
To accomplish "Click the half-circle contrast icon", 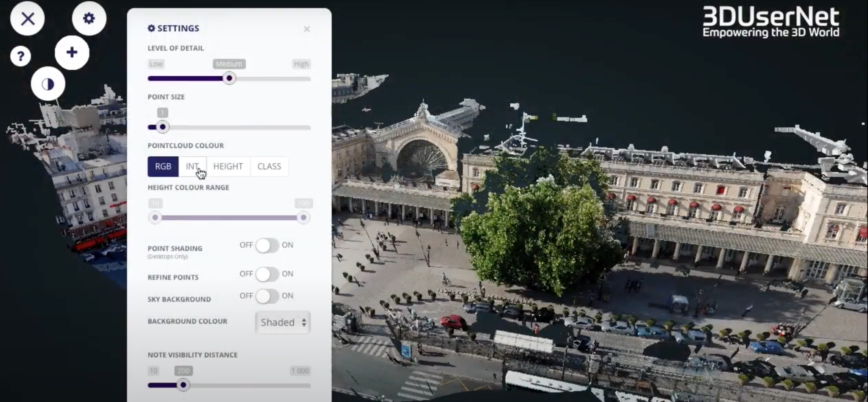I will tap(48, 84).
